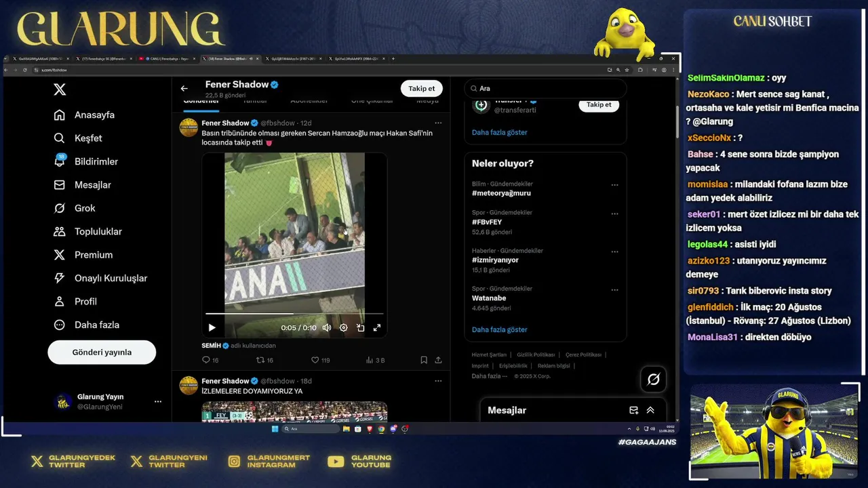Click the browser address bar

(319, 70)
